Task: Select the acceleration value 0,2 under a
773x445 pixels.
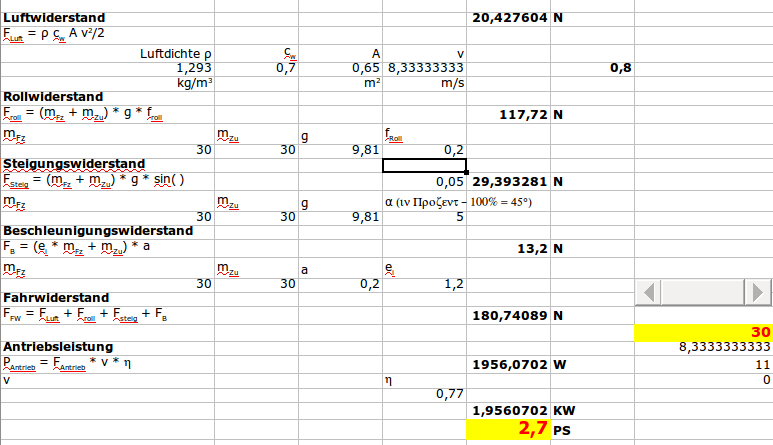Action: coord(340,284)
